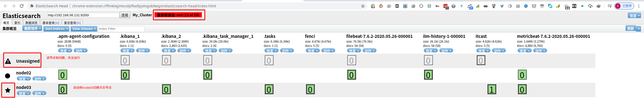Click the red cluster health status label
The width and height of the screenshot is (644, 108).
coord(178,15)
